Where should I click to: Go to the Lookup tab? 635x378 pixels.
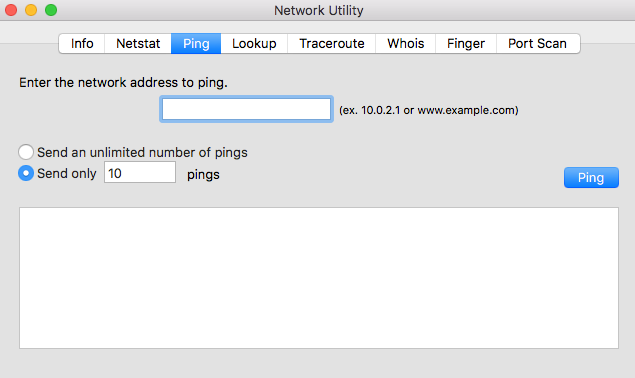click(254, 43)
